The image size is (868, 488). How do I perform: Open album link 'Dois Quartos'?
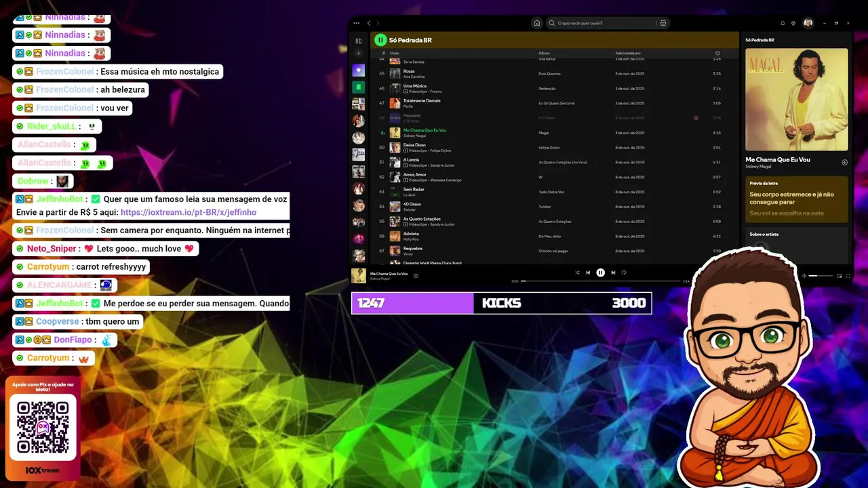(549, 74)
